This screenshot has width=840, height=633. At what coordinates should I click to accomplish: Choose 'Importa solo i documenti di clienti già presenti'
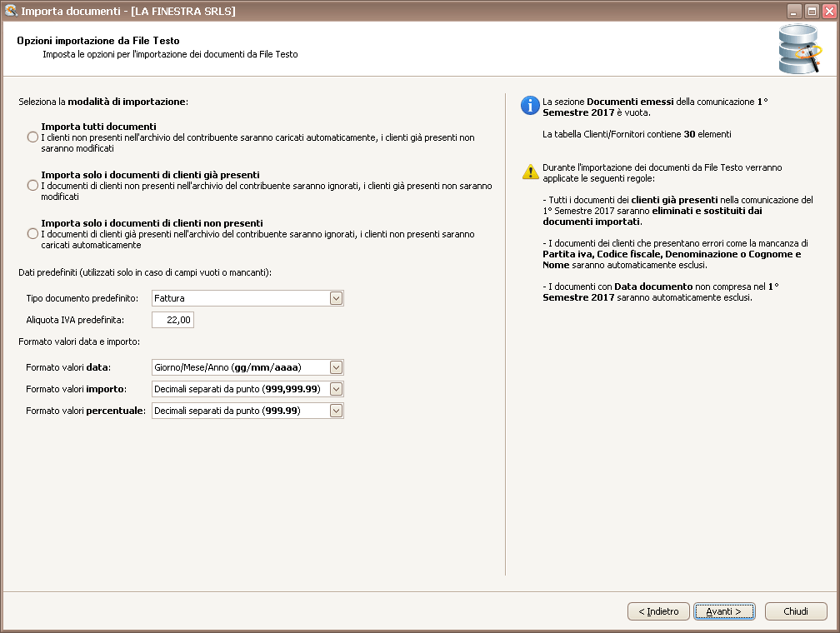[32, 186]
